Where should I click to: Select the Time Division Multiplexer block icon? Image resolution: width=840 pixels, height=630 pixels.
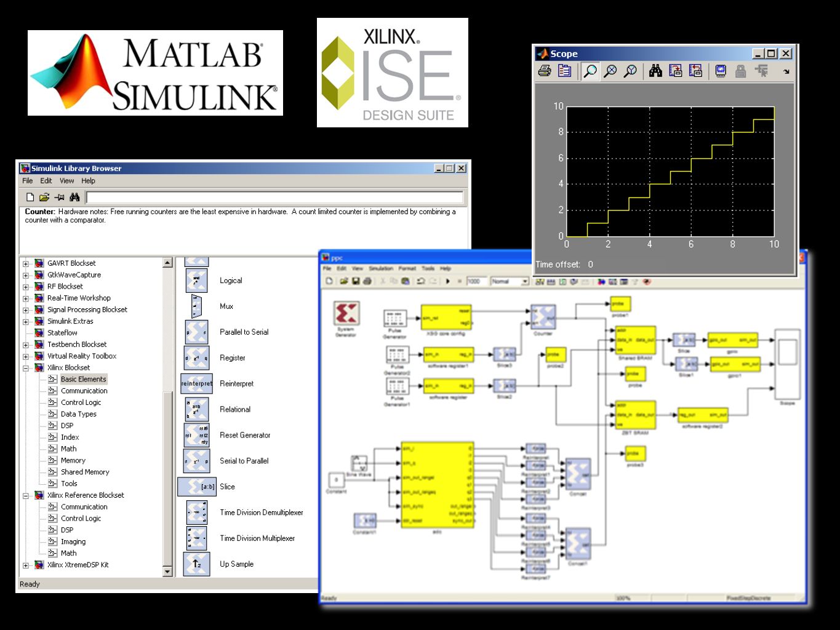pyautogui.click(x=197, y=538)
